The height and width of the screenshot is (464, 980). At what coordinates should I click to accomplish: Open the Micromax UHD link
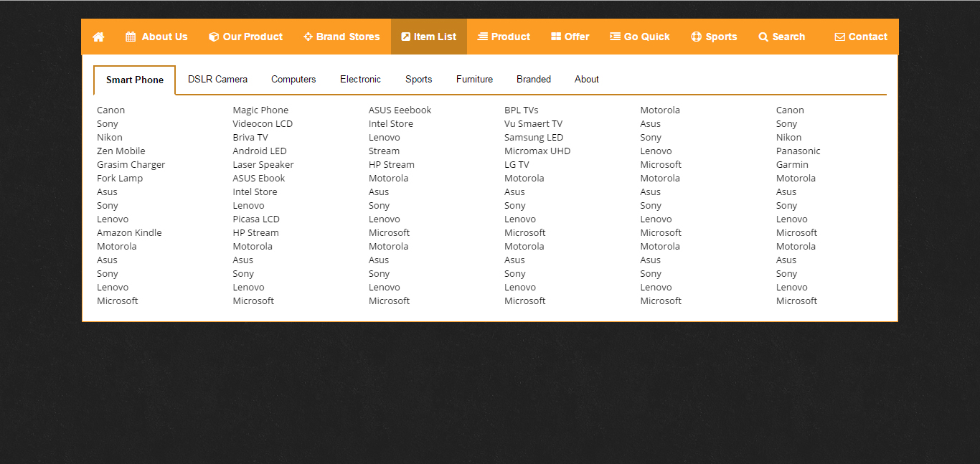537,151
